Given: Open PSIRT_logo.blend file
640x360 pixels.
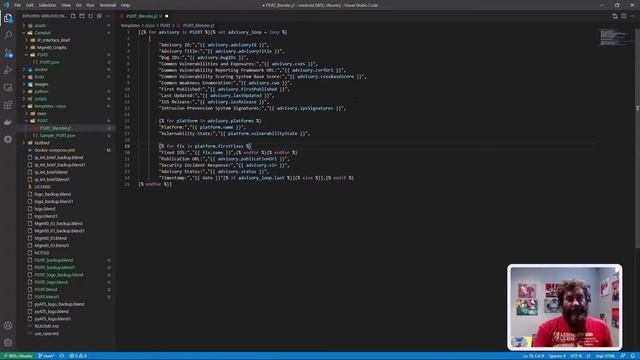Looking at the screenshot, I should pos(51,282).
